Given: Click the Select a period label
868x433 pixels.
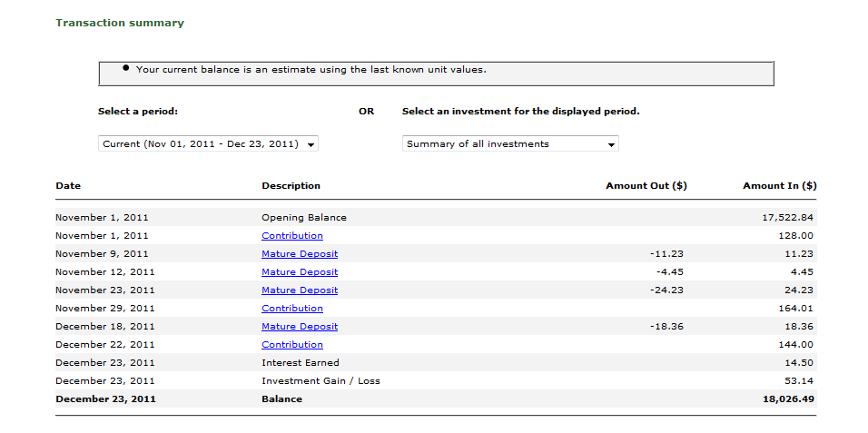Looking at the screenshot, I should click(x=138, y=112).
